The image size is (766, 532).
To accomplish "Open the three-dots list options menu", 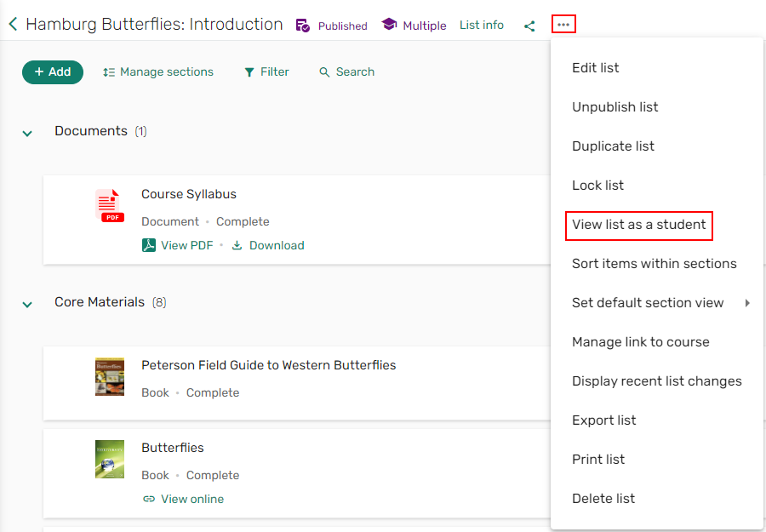I will click(x=563, y=24).
